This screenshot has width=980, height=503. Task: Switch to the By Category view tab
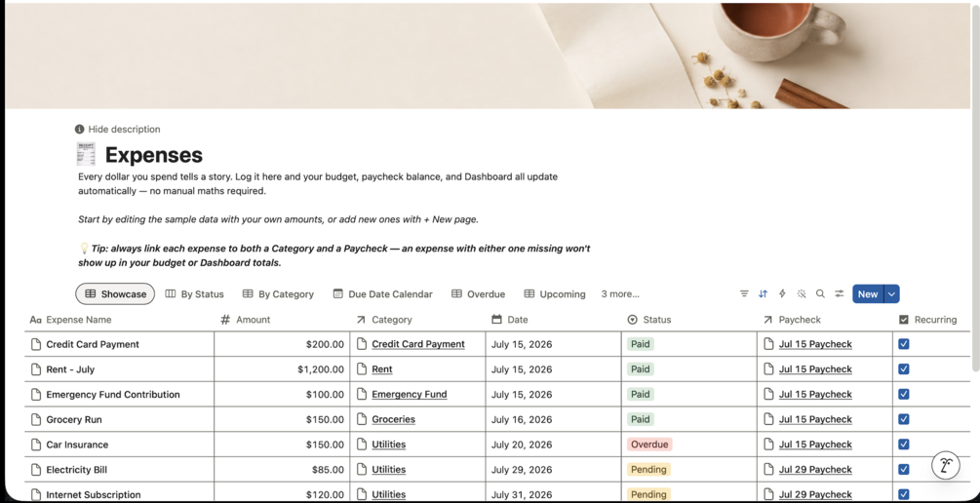278,293
